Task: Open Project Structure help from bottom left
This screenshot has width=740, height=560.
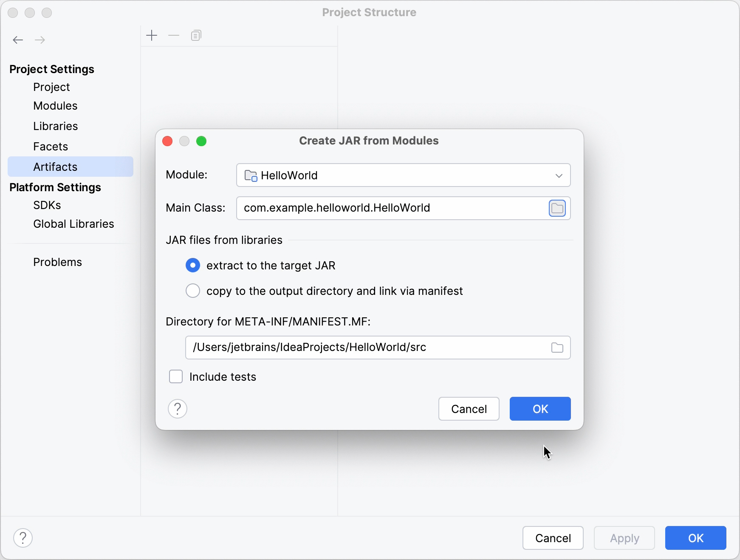Action: (23, 537)
